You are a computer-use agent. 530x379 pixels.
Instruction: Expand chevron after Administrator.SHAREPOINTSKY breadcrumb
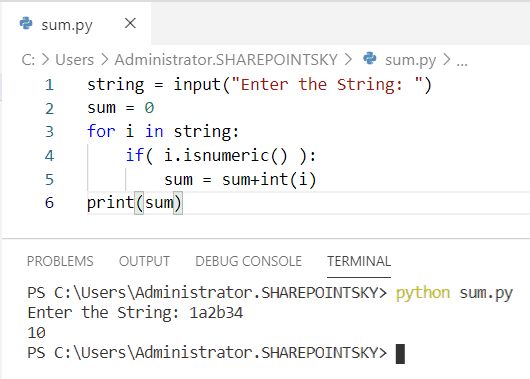tap(348, 60)
